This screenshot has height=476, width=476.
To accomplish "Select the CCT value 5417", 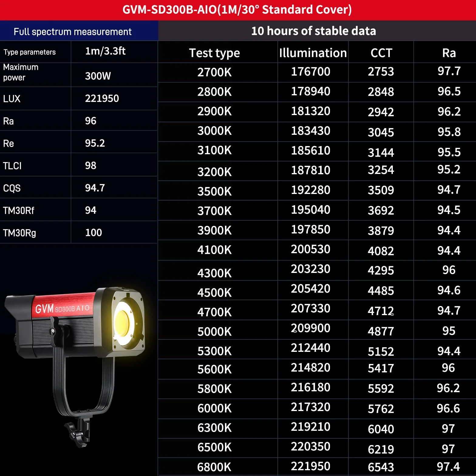I will click(381, 368).
